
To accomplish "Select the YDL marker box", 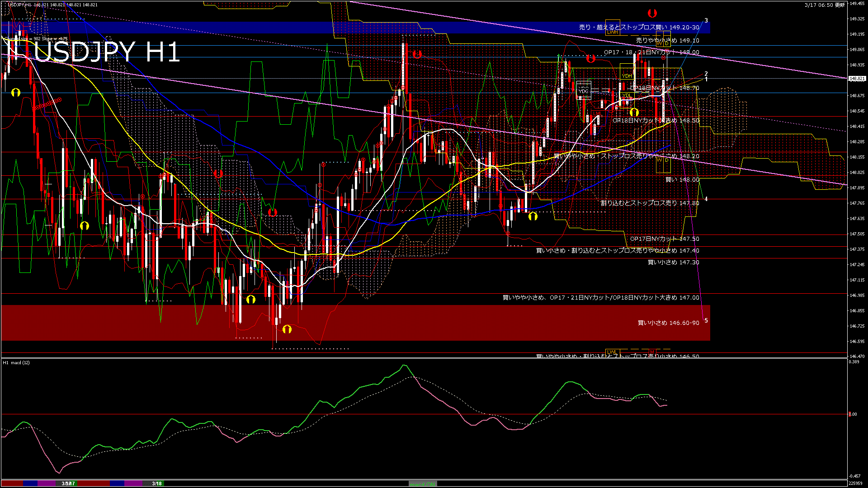I will click(627, 95).
